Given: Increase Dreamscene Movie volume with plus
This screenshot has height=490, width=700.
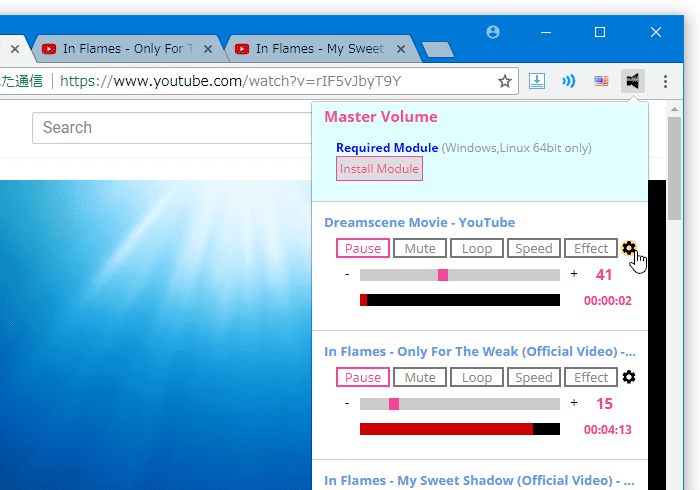Looking at the screenshot, I should tap(574, 274).
